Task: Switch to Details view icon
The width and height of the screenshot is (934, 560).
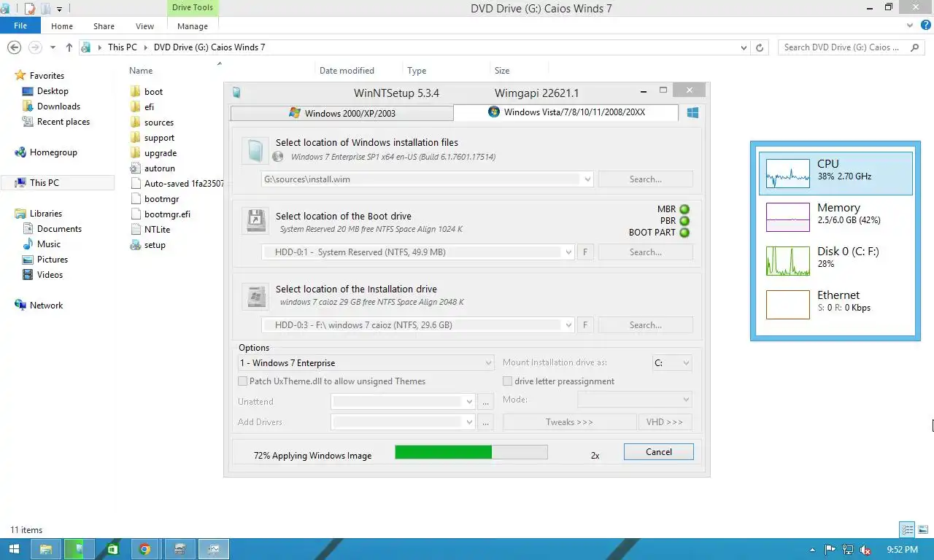Action: coord(907,529)
